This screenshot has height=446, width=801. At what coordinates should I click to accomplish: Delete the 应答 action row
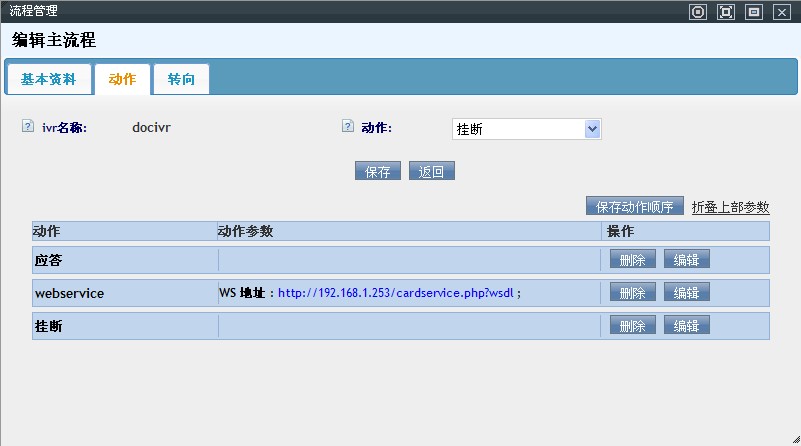coord(633,260)
